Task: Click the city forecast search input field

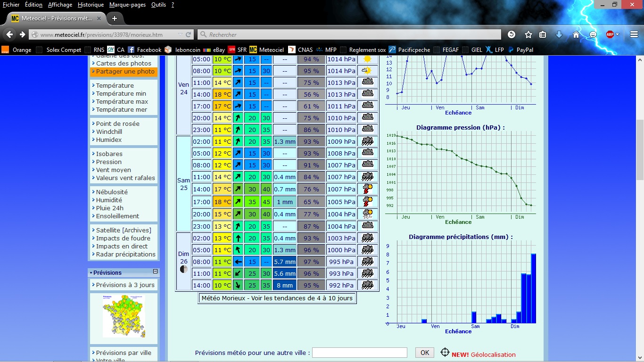Action: pyautogui.click(x=359, y=353)
